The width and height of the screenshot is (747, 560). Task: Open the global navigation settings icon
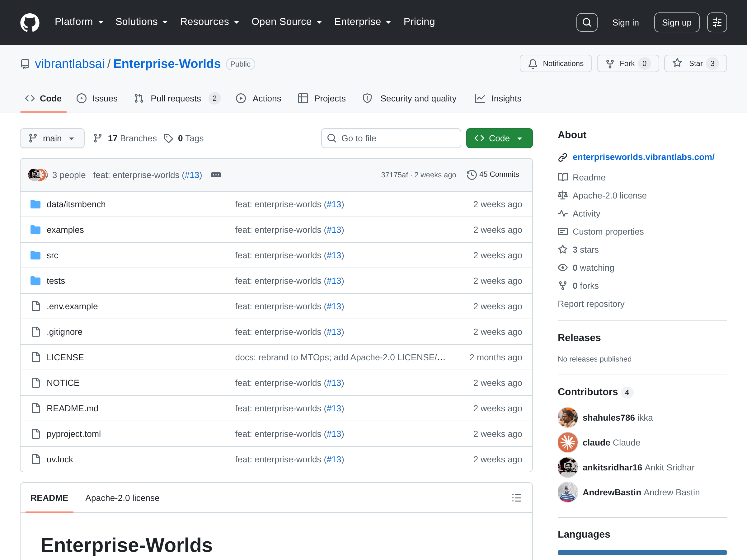coord(716,22)
